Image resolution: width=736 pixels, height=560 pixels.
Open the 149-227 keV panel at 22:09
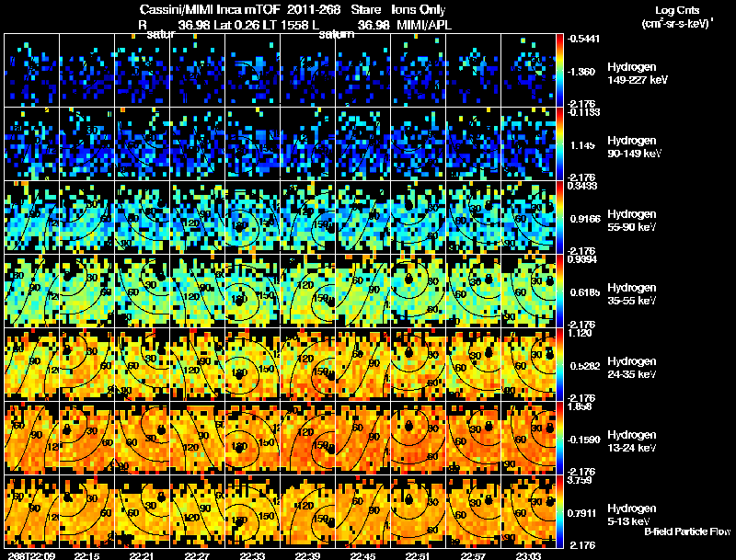[x=32, y=71]
